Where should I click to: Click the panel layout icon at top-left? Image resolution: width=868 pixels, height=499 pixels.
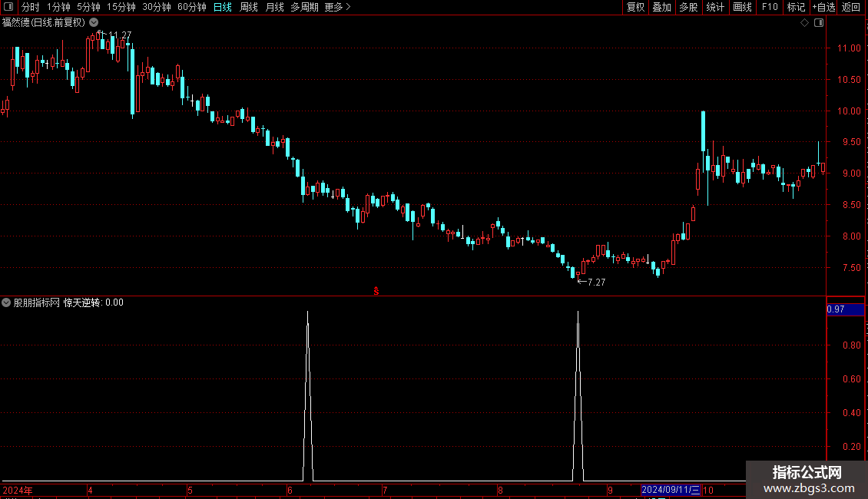click(8, 7)
